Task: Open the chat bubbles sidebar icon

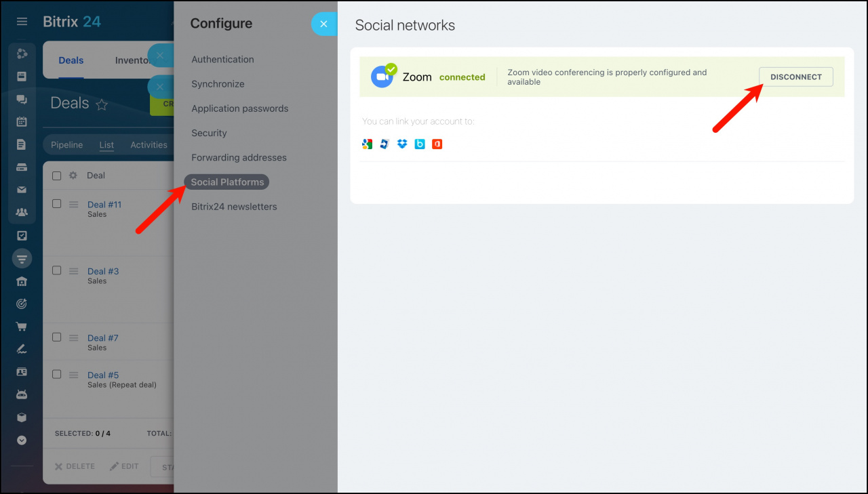Action: click(22, 100)
